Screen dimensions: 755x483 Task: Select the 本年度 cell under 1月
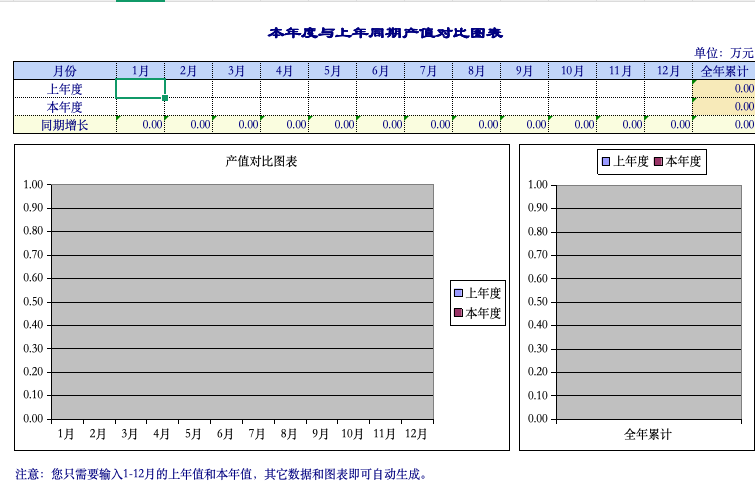141,106
